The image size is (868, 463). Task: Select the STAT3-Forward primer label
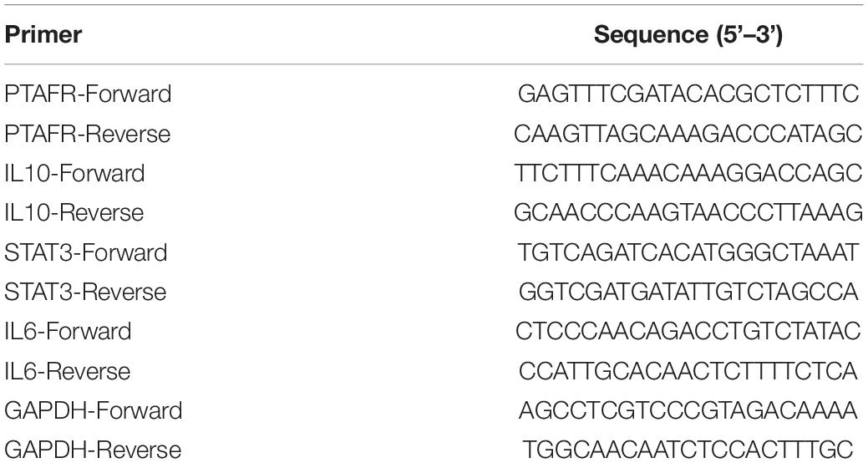(86, 252)
